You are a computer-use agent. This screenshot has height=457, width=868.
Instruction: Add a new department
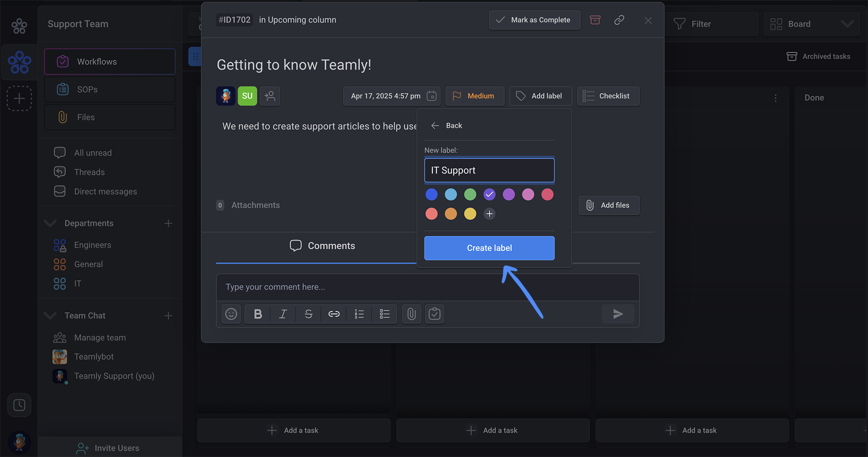pyautogui.click(x=168, y=223)
